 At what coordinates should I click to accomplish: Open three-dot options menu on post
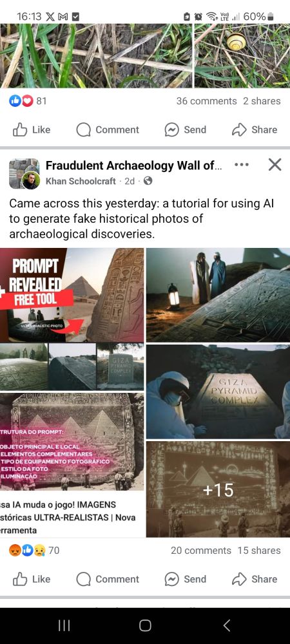[242, 165]
